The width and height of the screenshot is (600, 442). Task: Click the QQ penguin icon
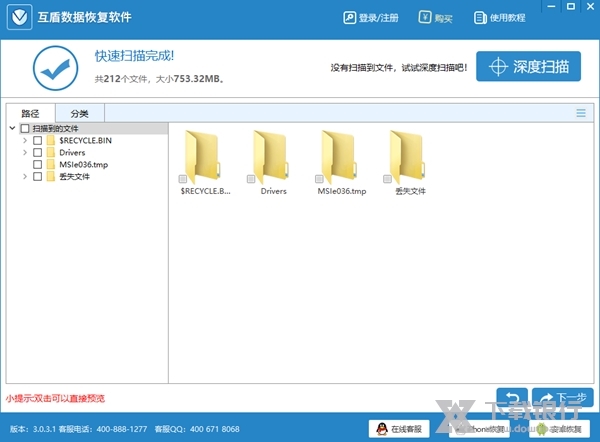pyautogui.click(x=382, y=429)
